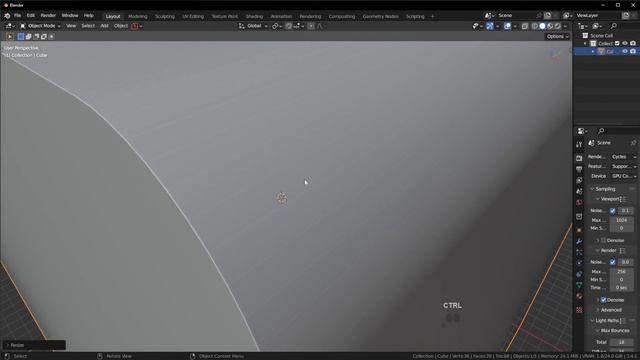
Task: Open the Window menu
Action: coord(70,16)
